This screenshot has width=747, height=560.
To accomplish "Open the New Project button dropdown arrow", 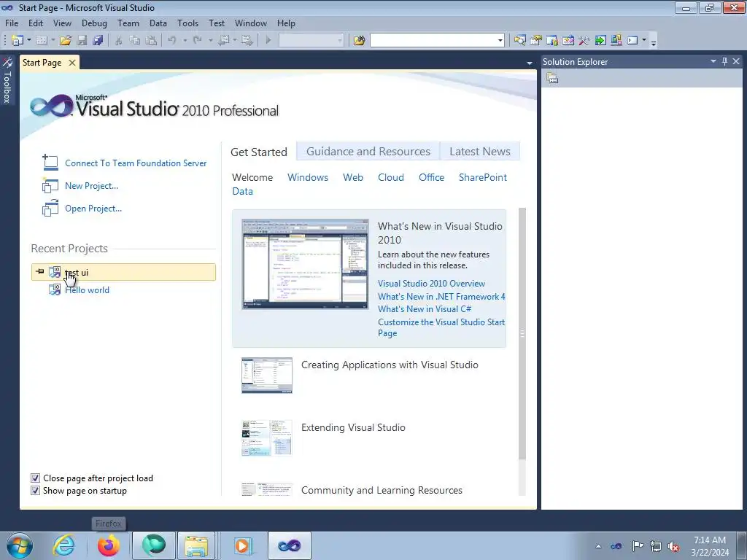I will tap(29, 41).
